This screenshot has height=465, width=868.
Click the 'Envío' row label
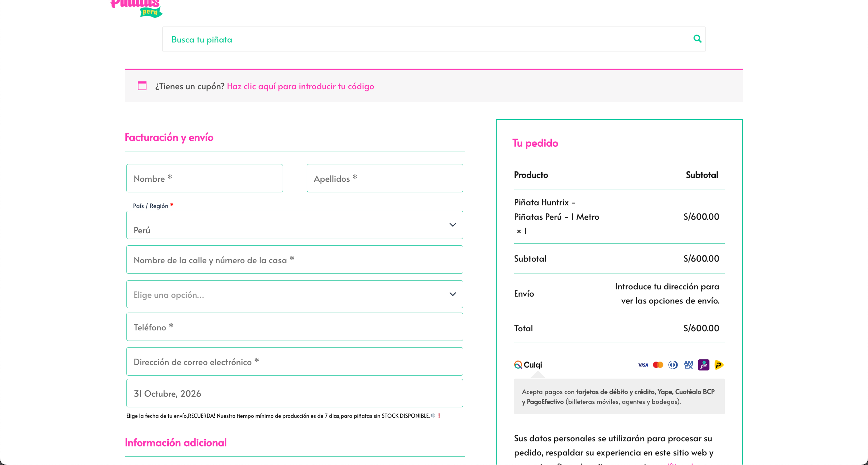coord(524,293)
